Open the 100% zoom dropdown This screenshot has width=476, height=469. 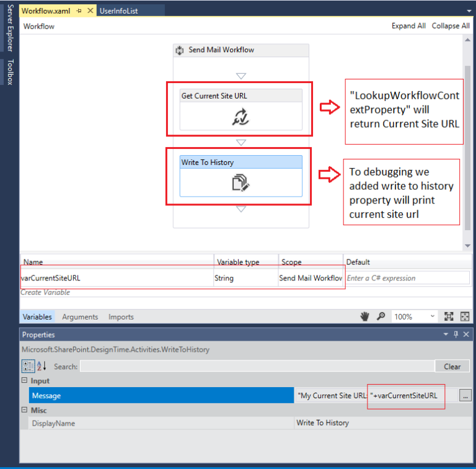coord(415,316)
